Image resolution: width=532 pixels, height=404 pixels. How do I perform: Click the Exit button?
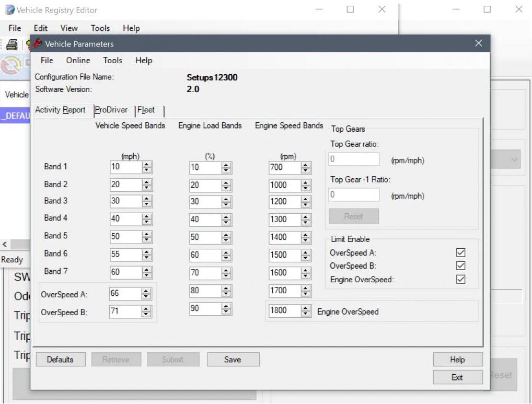(457, 377)
